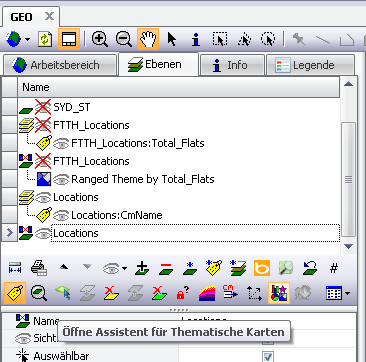The height and width of the screenshot is (362, 366).
Task: Switch to the Arbeitsbereich tab
Action: (x=60, y=65)
